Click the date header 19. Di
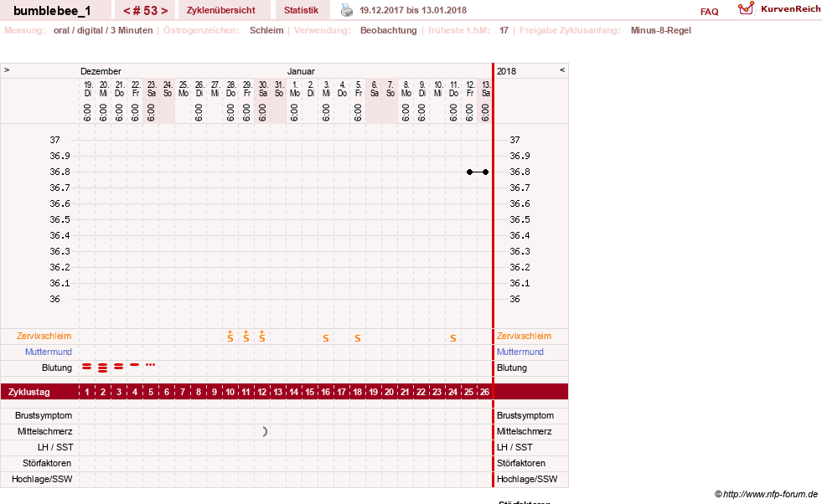 (x=88, y=89)
